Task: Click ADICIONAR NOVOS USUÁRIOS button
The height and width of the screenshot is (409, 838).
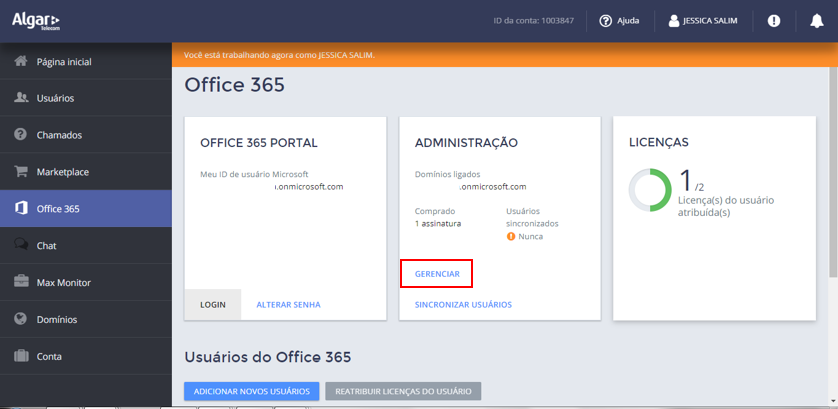Action: [252, 391]
